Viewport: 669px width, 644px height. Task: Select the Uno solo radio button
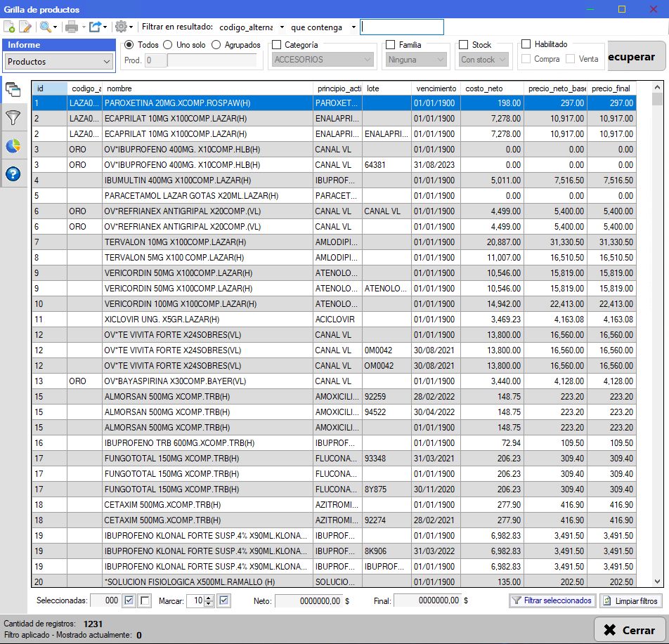pos(168,45)
